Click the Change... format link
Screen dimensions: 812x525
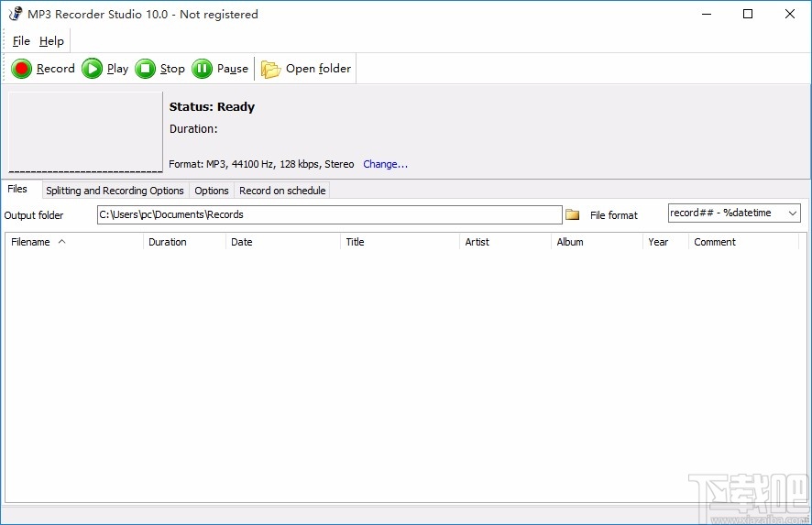(x=385, y=164)
